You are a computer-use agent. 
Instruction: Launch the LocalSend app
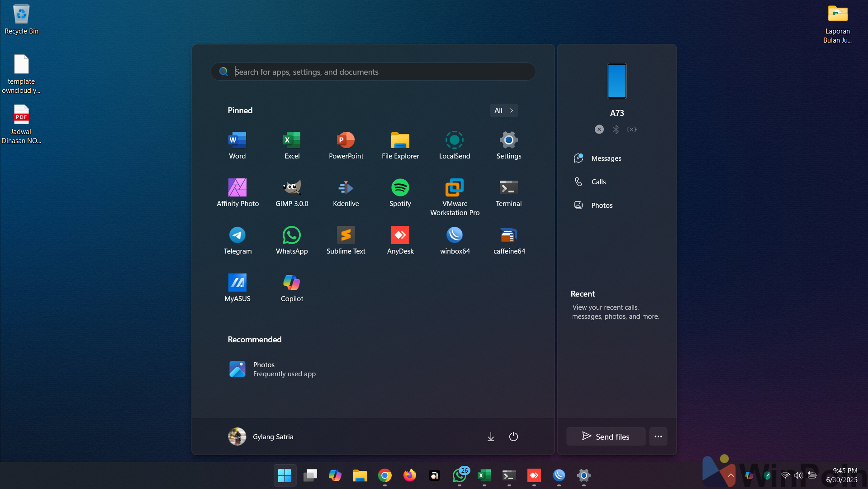pyautogui.click(x=455, y=145)
